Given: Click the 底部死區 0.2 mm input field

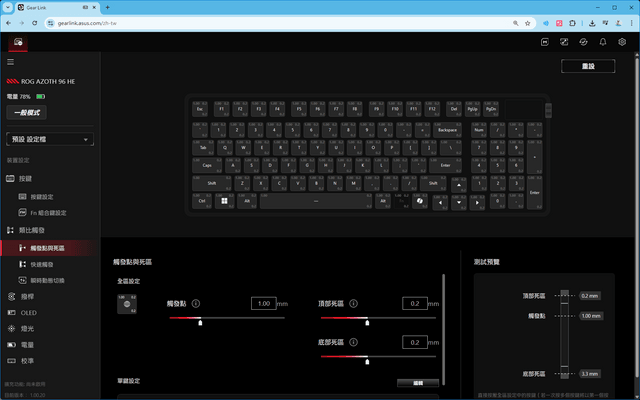Looking at the screenshot, I should pos(415,342).
